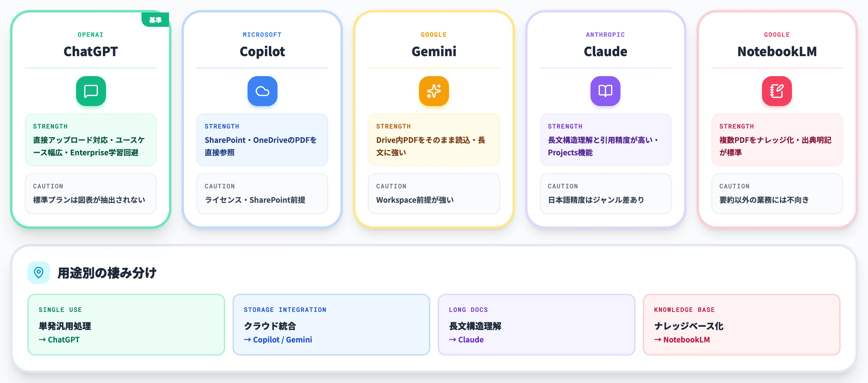The width and height of the screenshot is (868, 383).
Task: Click the 用途別の棲み分け section heading
Action: click(x=107, y=273)
